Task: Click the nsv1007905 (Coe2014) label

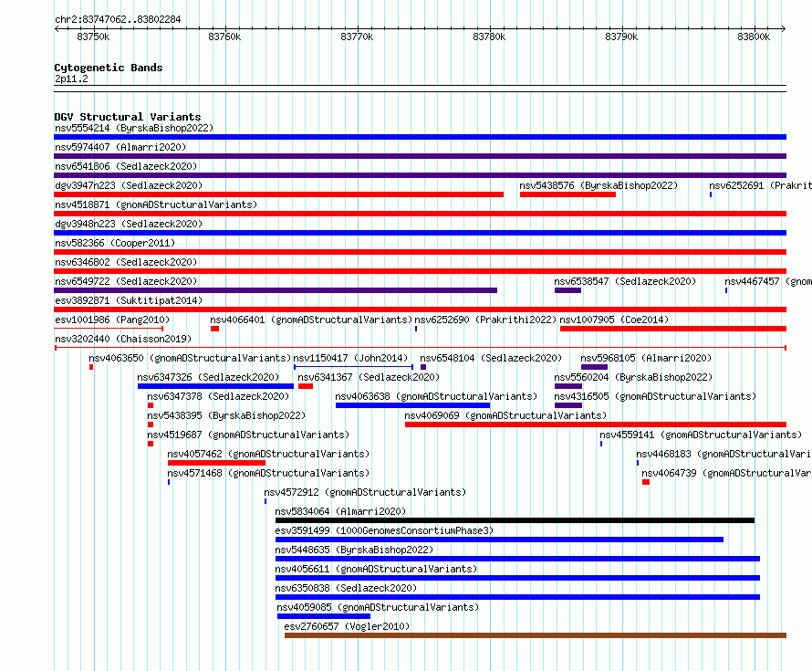Action: pyautogui.click(x=614, y=320)
